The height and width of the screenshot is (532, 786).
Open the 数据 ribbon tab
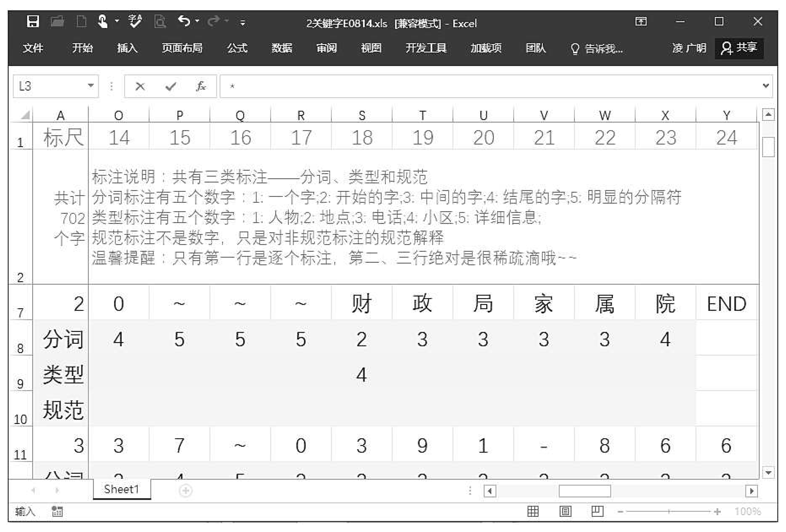click(282, 48)
